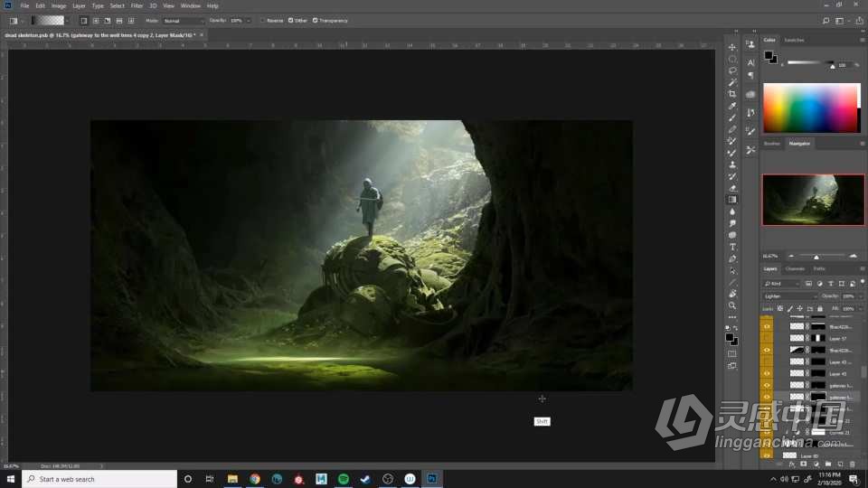The width and height of the screenshot is (868, 488).
Task: Click the Navigator zoom out button
Action: pyautogui.click(x=791, y=256)
